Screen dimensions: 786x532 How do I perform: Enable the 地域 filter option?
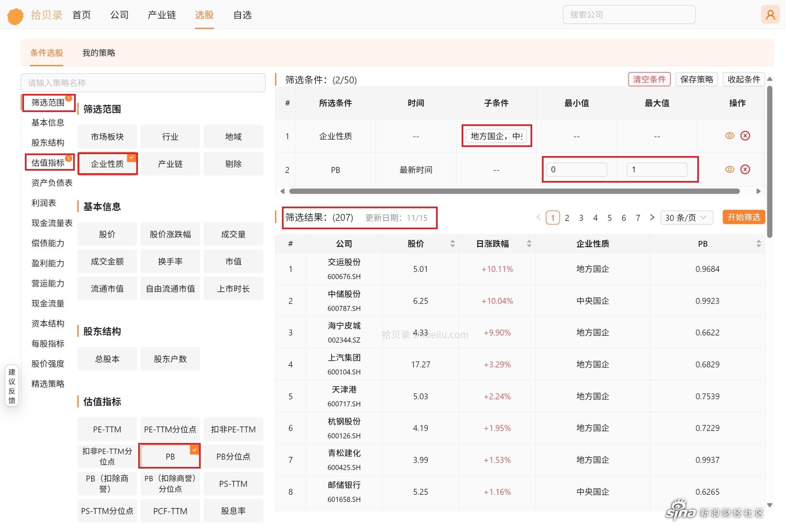(x=233, y=137)
